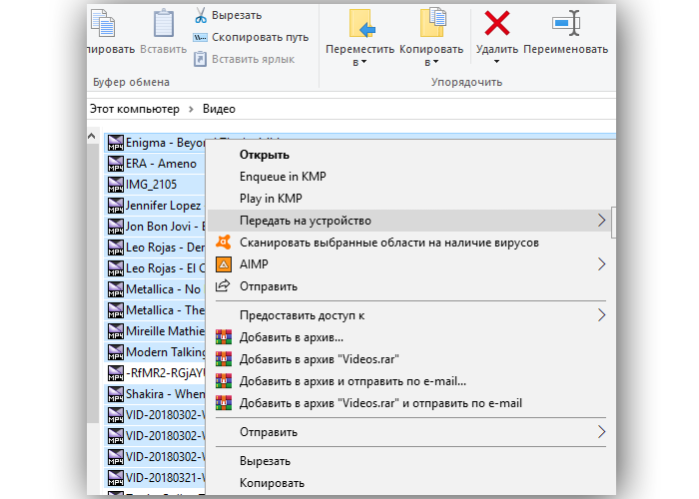Expand Передать на устройство submenu arrow
The height and width of the screenshot is (499, 699).
pyautogui.click(x=601, y=220)
